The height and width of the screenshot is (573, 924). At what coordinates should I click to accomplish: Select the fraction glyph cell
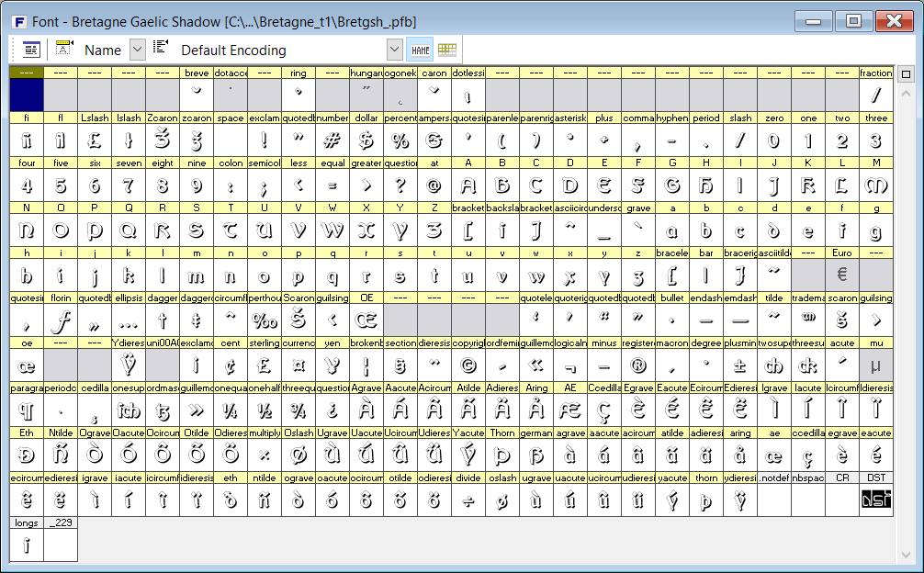point(875,95)
